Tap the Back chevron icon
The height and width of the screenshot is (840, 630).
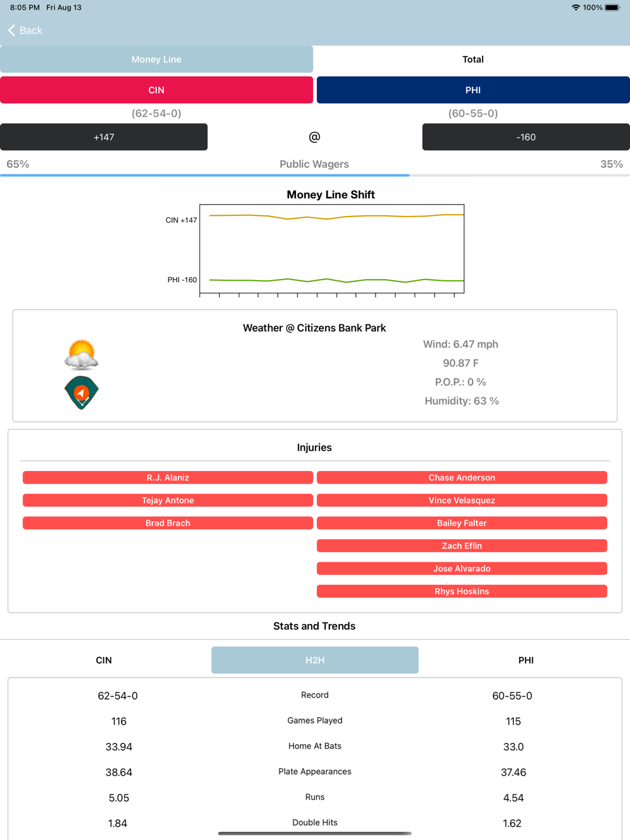pos(11,30)
